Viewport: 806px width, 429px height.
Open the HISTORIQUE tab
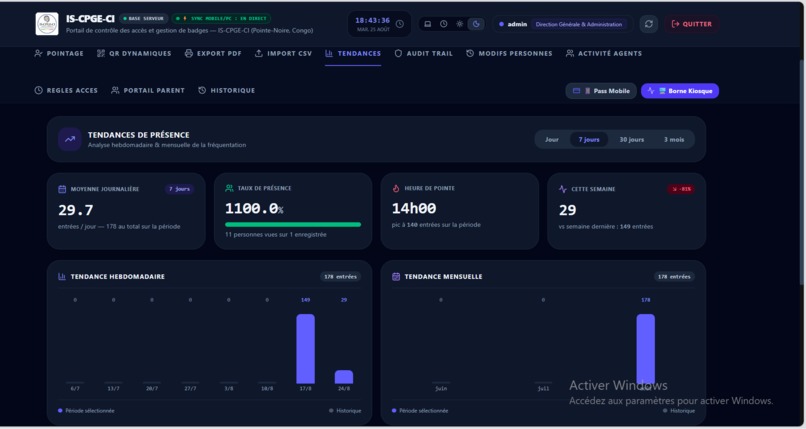(x=227, y=90)
